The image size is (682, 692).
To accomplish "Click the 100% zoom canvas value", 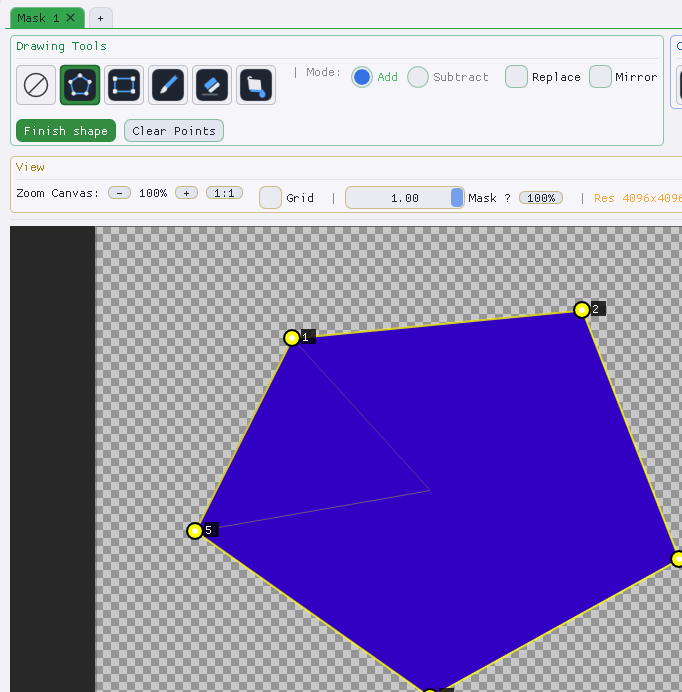I will click(153, 193).
